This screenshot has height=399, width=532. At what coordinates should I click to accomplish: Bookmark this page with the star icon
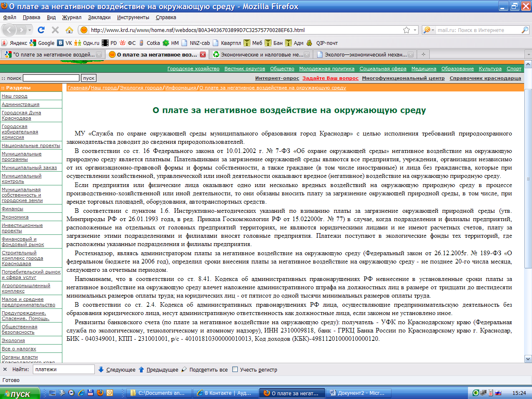click(406, 30)
